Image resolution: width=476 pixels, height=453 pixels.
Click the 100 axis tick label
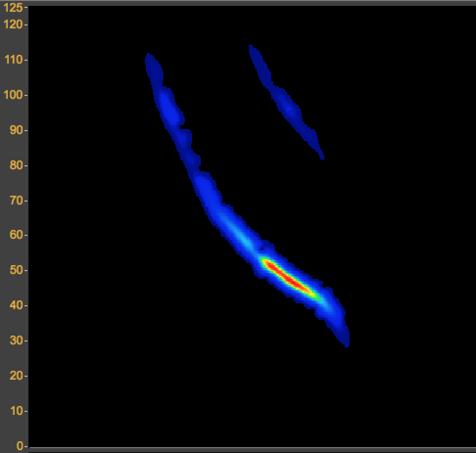13,95
